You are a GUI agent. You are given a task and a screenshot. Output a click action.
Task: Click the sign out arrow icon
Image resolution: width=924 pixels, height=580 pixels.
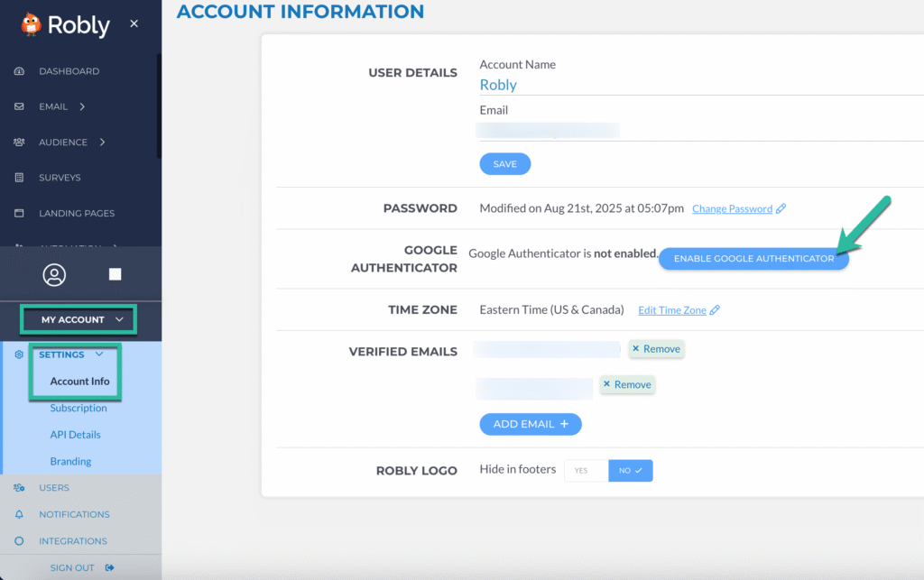coord(109,567)
